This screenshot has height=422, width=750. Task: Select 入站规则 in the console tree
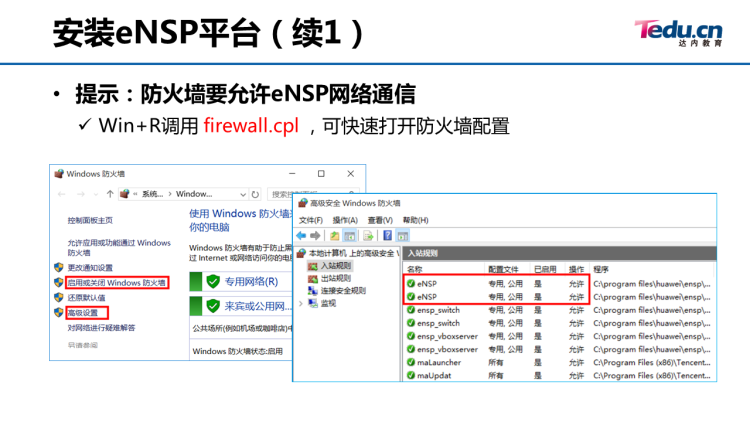[336, 266]
